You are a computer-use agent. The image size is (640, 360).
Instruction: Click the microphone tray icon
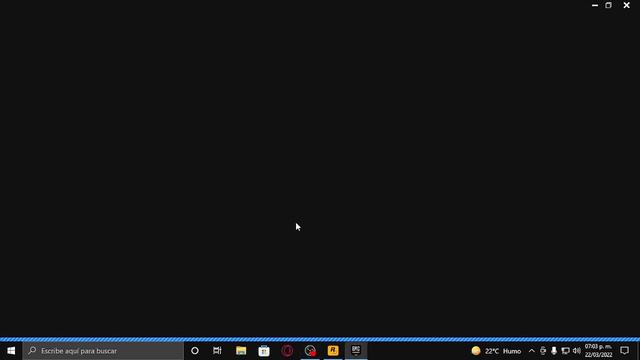554,351
